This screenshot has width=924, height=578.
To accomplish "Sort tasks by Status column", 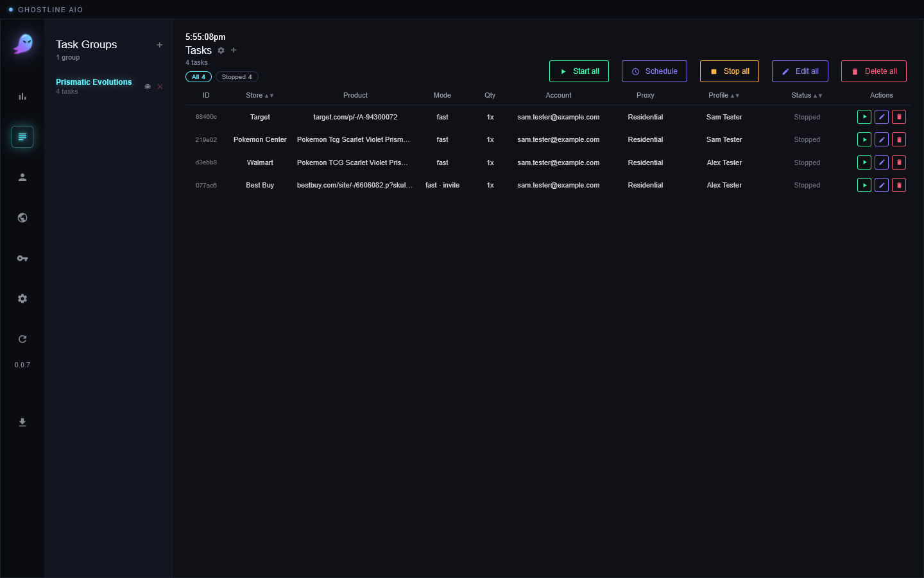I will click(x=807, y=95).
